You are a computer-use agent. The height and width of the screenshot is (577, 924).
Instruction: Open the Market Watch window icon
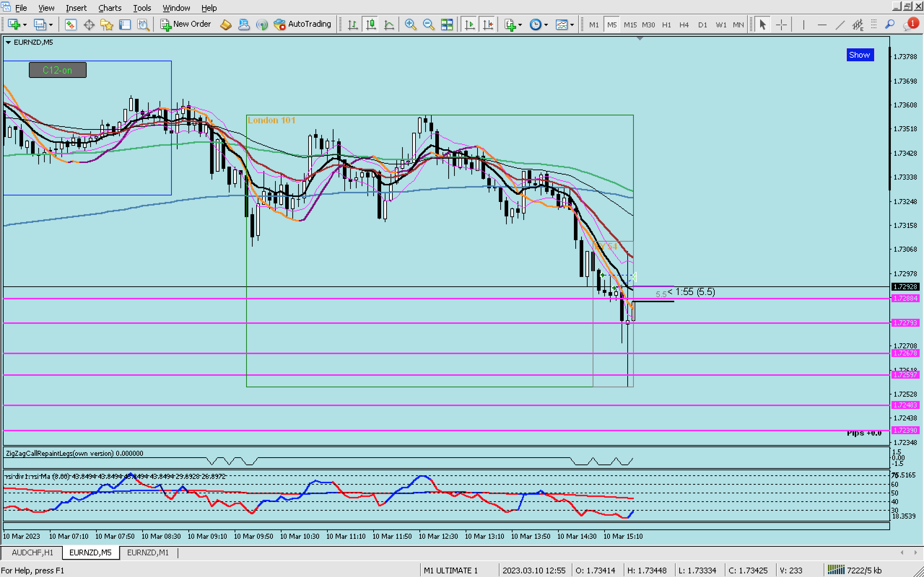pos(70,25)
